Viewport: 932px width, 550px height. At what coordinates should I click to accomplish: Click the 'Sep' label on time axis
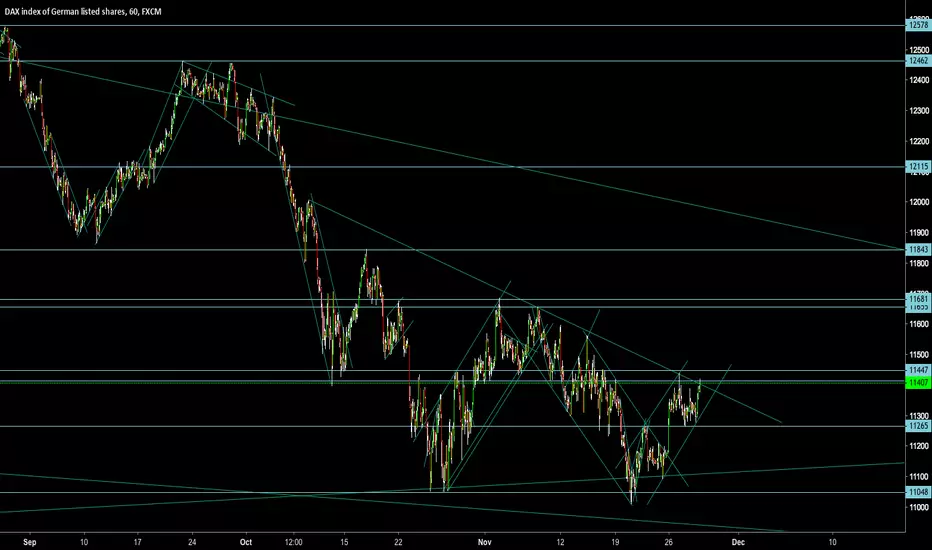[x=30, y=542]
